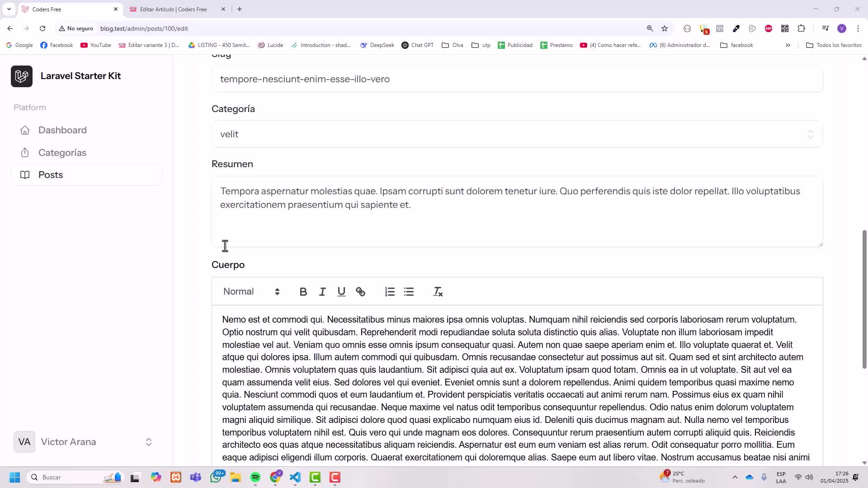Open the Categoría select showing velit
The image size is (868, 488).
point(517,134)
